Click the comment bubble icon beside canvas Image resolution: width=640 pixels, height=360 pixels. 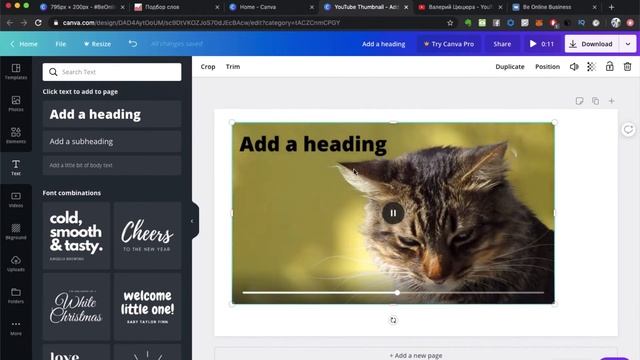(x=628, y=130)
